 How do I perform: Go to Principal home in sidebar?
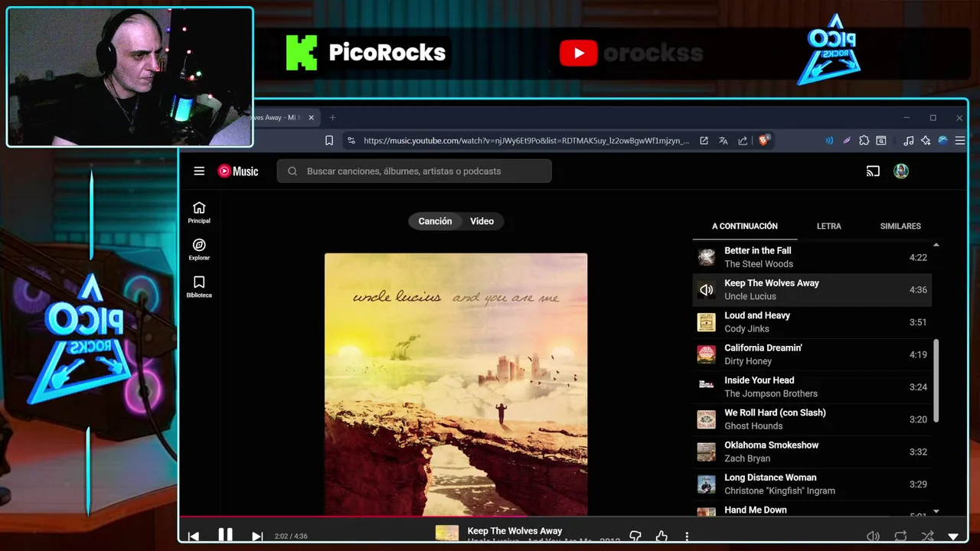click(x=199, y=213)
